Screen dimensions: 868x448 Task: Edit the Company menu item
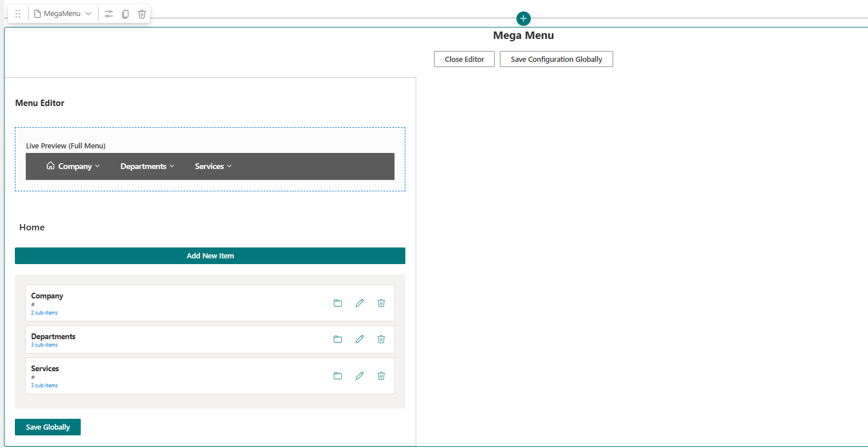click(x=360, y=303)
